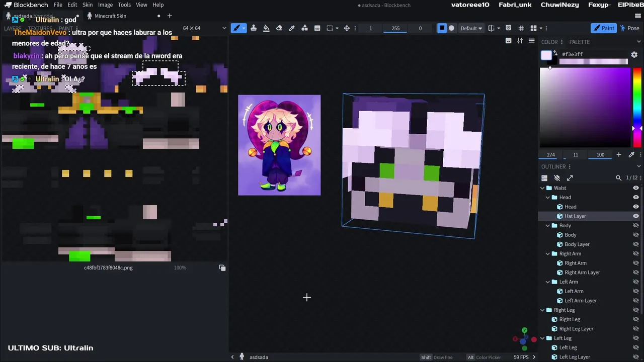Switch to Pose mode
This screenshot has width=644, height=362.
pyautogui.click(x=630, y=28)
